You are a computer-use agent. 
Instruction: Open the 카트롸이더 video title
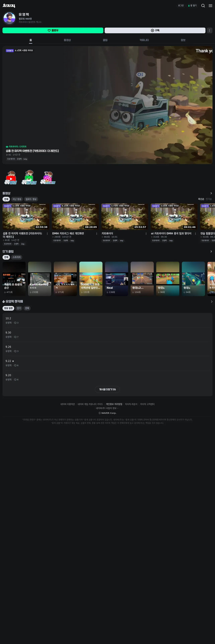coord(107,234)
